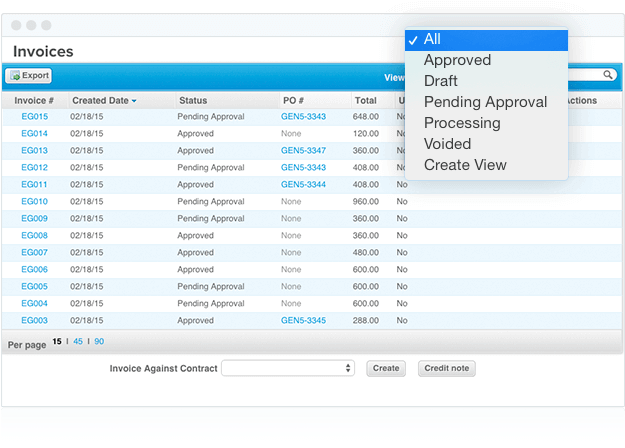
Task: Sort by Created Date arrow
Action: click(134, 101)
